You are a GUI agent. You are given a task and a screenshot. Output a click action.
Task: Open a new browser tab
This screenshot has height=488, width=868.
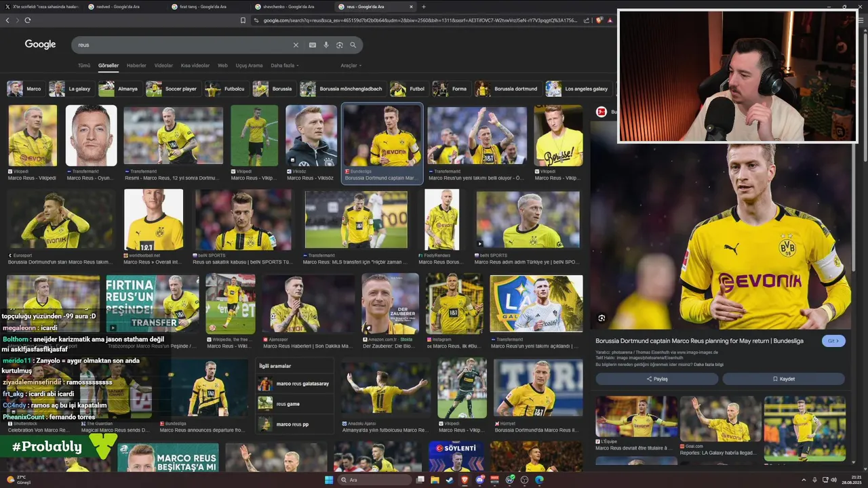424,7
